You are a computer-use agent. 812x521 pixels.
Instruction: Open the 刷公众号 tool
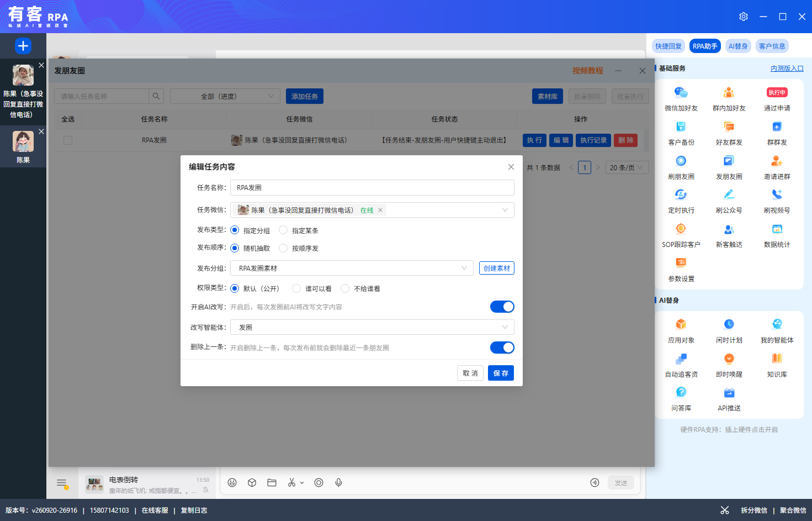pyautogui.click(x=729, y=201)
